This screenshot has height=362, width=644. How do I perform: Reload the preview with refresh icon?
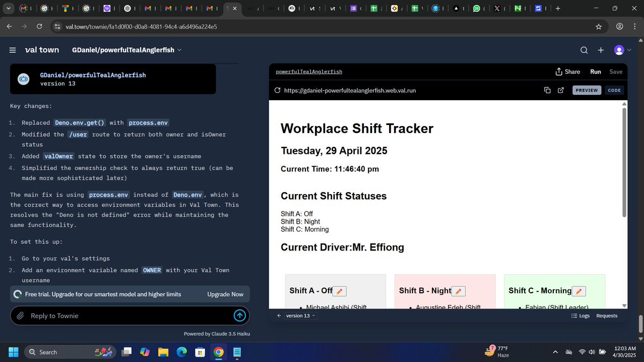(277, 90)
